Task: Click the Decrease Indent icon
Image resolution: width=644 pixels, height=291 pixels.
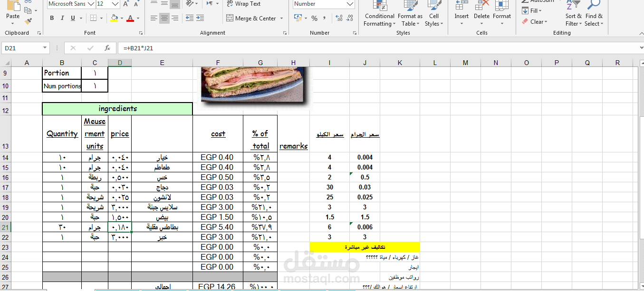Action: coord(189,18)
